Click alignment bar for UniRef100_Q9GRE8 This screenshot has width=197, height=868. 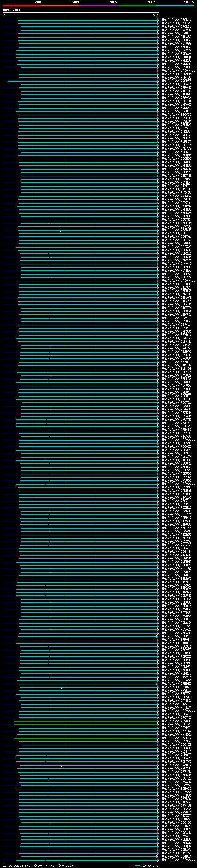(83, 81)
